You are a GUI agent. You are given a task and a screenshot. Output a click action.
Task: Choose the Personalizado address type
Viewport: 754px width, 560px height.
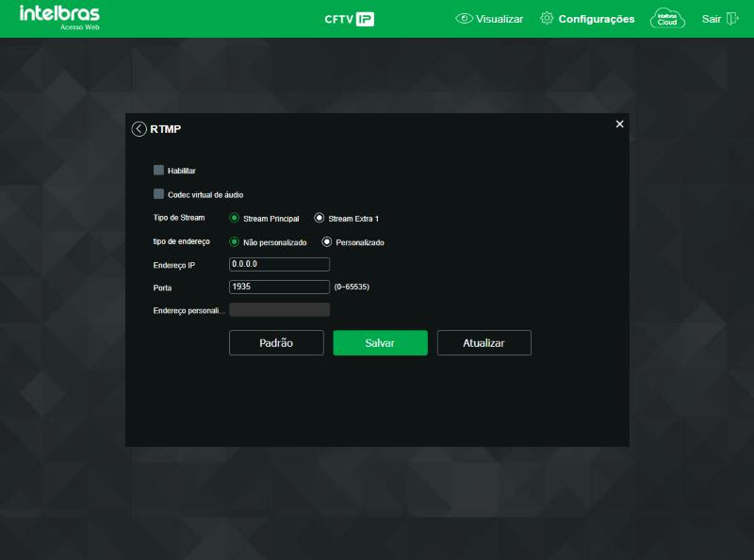327,241
